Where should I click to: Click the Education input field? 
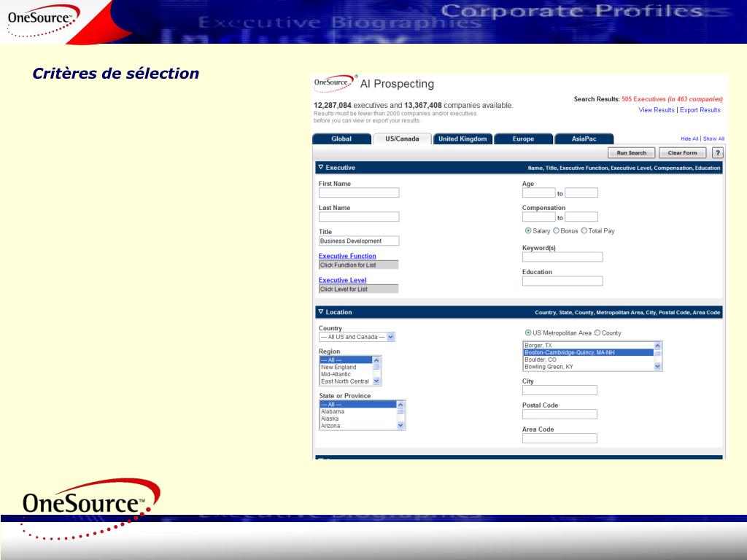pyautogui.click(x=562, y=281)
